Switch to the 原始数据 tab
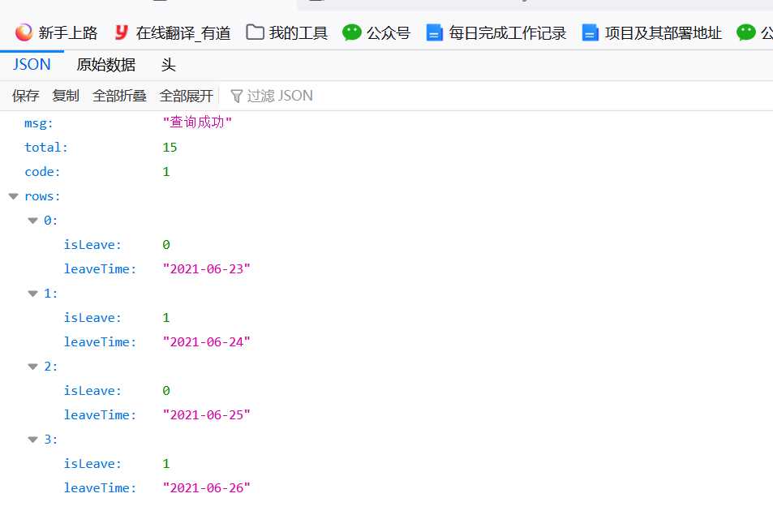Screen dimensions: 773x532 (x=106, y=65)
